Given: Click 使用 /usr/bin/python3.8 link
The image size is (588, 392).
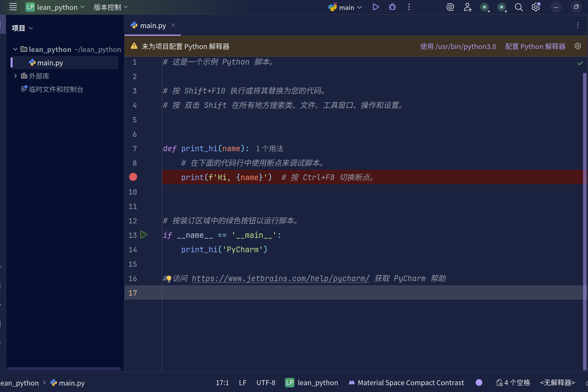Looking at the screenshot, I should pos(458,47).
